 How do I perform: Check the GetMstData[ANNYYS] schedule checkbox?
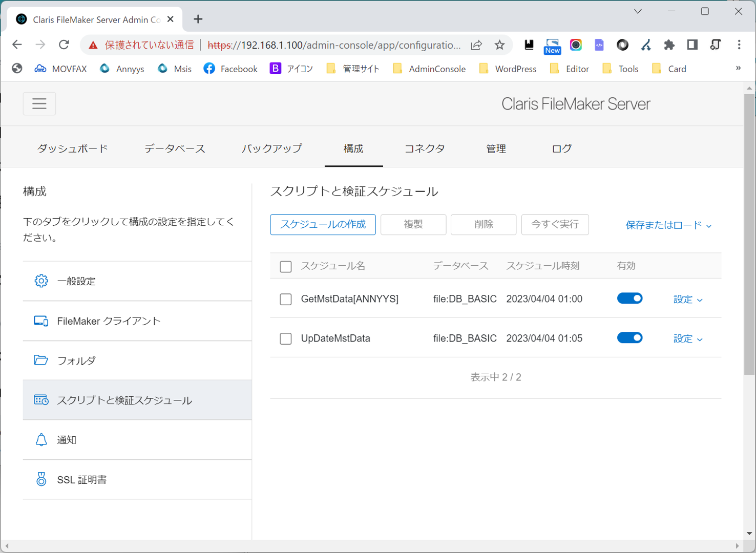(286, 299)
